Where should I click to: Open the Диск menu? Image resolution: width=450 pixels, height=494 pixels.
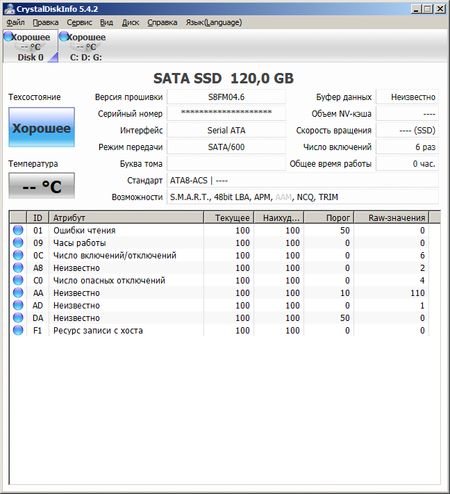click(130, 22)
